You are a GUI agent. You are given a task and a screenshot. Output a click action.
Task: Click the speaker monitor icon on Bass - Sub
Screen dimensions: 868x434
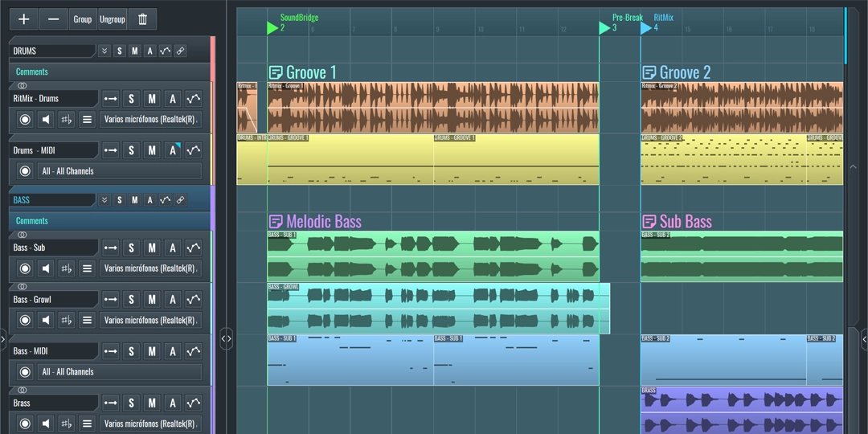pos(46,268)
